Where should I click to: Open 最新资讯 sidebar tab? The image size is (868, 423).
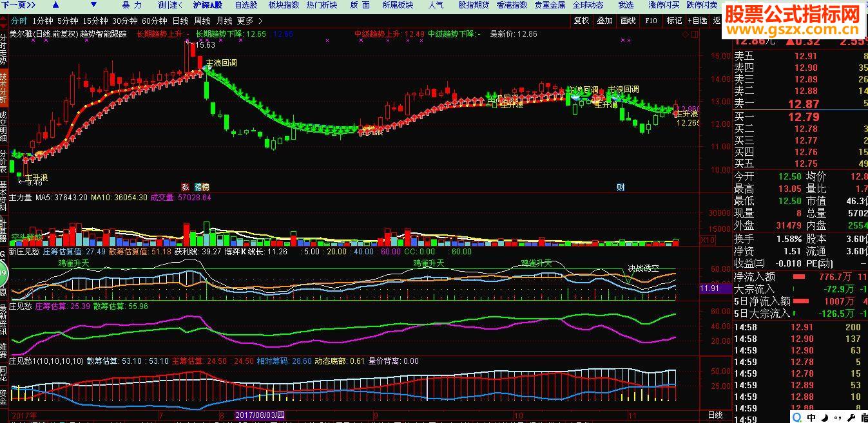click(3, 320)
